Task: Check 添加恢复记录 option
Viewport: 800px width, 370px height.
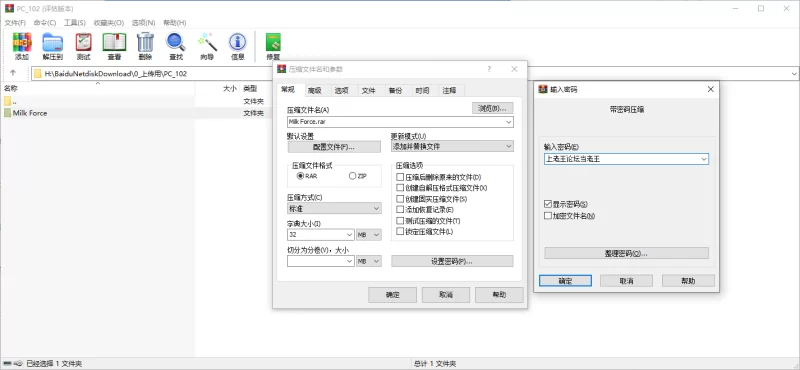Action: click(x=400, y=209)
